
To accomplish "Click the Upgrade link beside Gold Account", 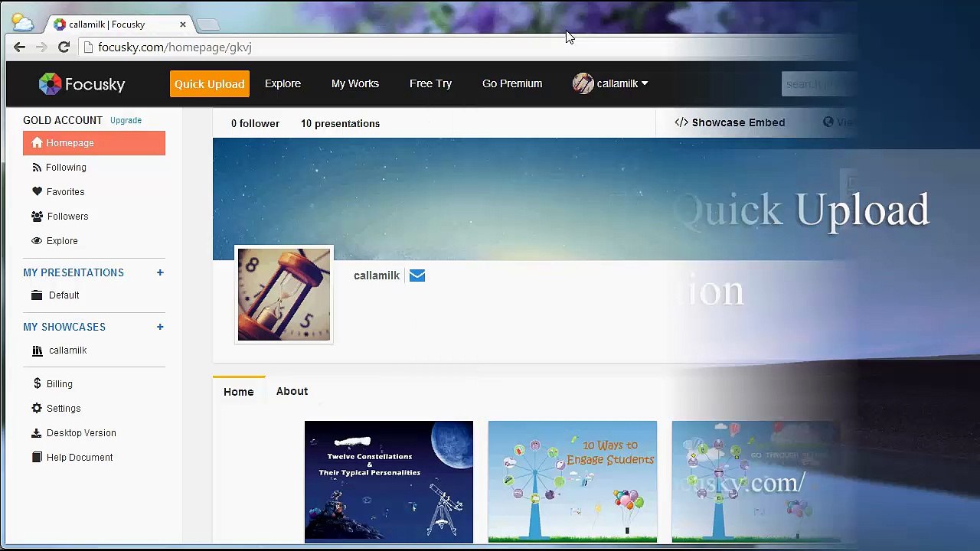I will (126, 120).
